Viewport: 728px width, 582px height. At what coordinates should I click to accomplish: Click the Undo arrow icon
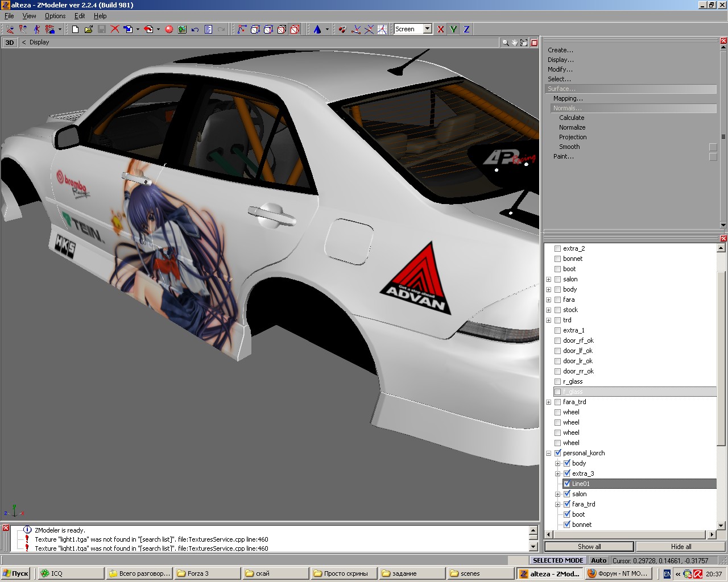click(195, 29)
